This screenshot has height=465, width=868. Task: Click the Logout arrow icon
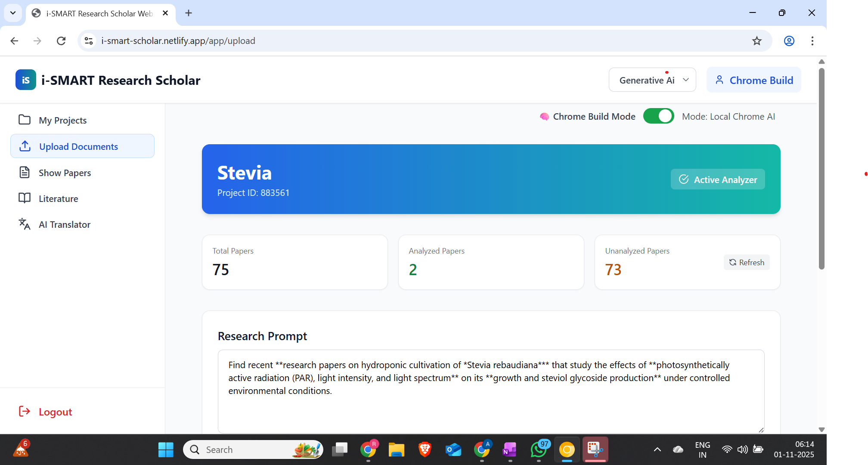pos(25,412)
